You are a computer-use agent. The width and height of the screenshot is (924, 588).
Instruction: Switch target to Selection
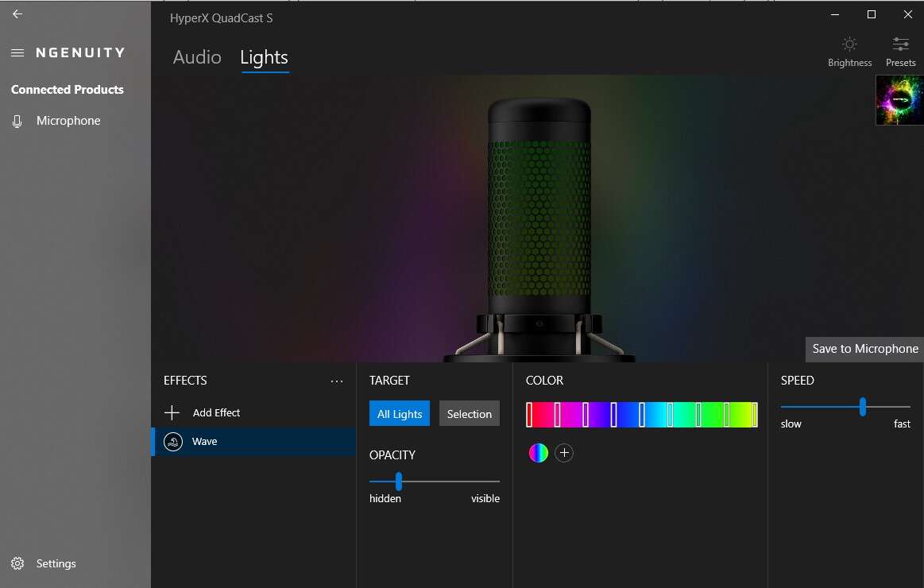point(469,414)
